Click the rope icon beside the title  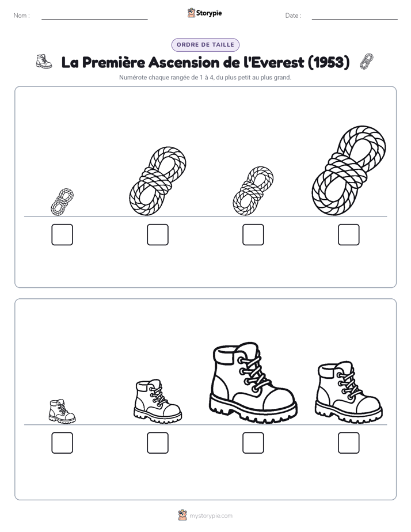[367, 62]
